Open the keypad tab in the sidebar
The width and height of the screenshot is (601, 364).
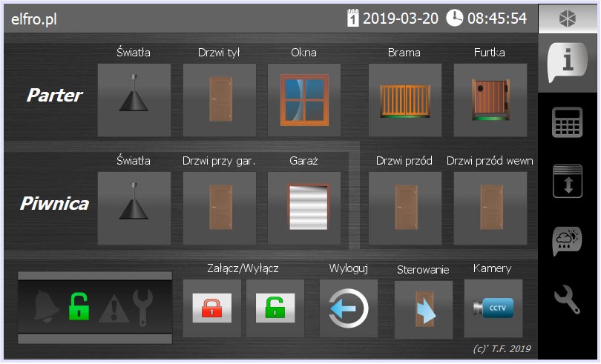pos(568,122)
